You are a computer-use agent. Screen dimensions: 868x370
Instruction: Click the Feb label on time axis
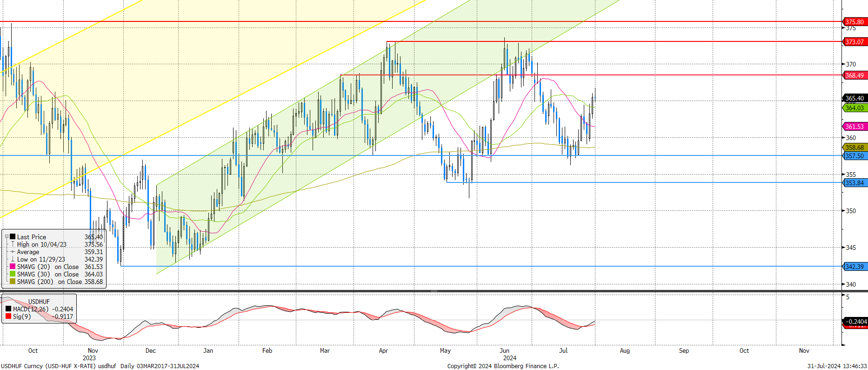(x=267, y=350)
